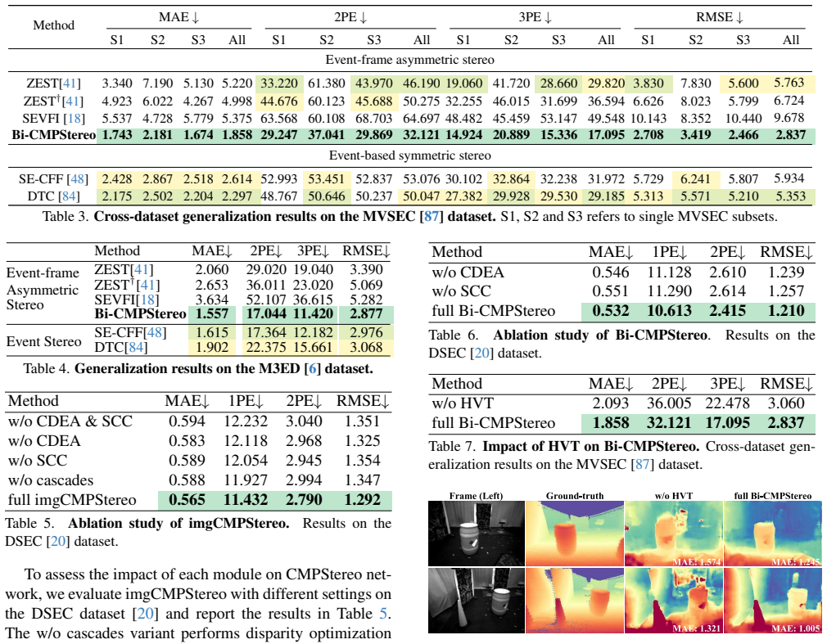Image resolution: width=827 pixels, height=644 pixels.
Task: Open citation 84 beside DTC in Table 4
Action: [136, 347]
